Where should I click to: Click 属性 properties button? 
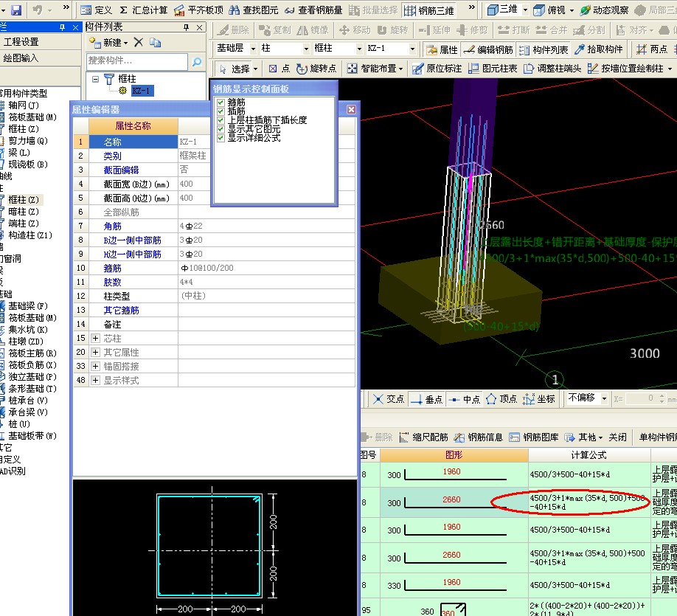442,49
